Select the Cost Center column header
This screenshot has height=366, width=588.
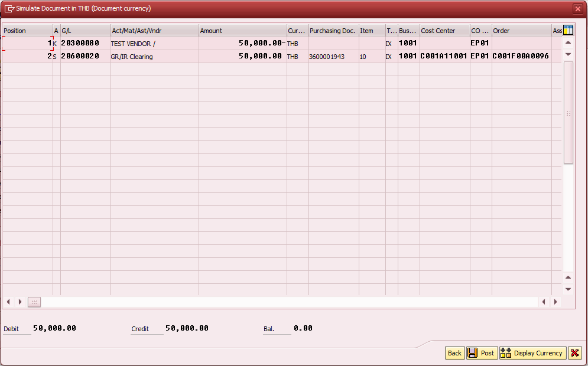pyautogui.click(x=443, y=30)
